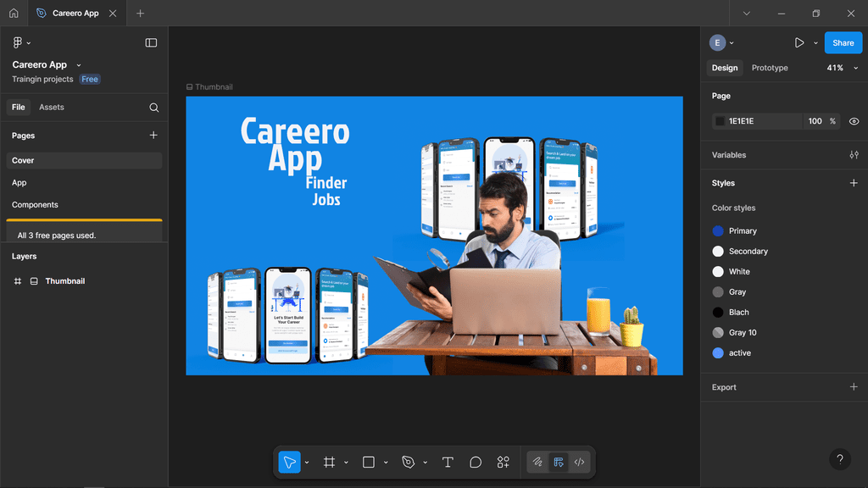The image size is (868, 488).
Task: Click the Secondary color style swatch
Action: pyautogui.click(x=718, y=251)
